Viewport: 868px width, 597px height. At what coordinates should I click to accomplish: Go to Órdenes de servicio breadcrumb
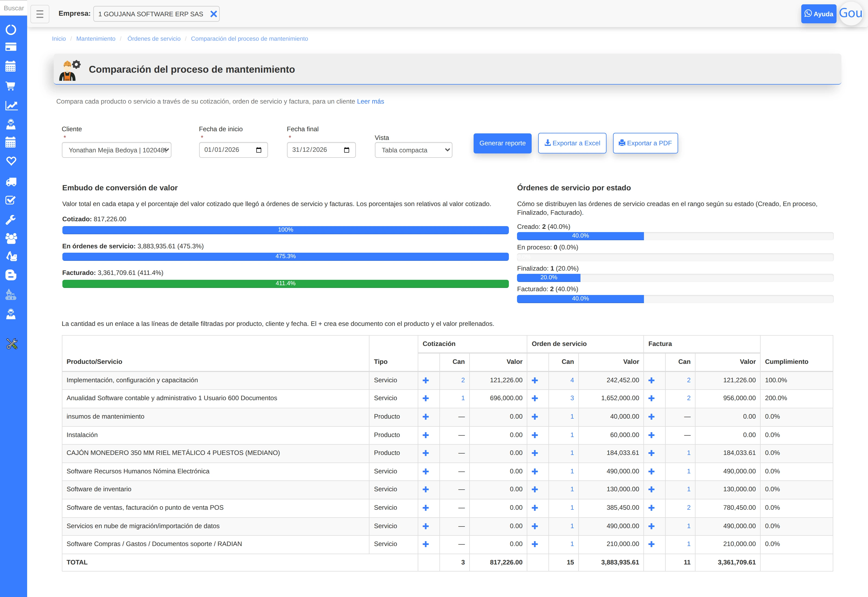click(154, 38)
